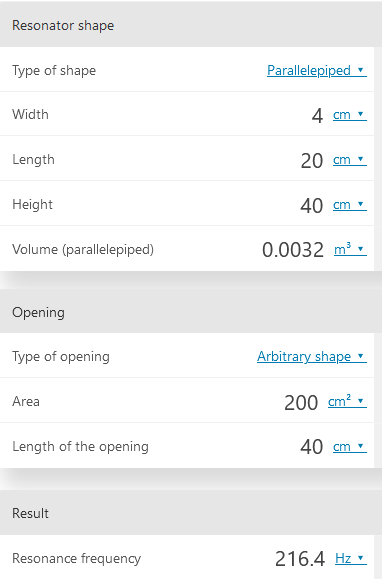This screenshot has width=382, height=579.
Task: Open the Arbitrary shape opening type dropdown
Action: click(x=312, y=356)
